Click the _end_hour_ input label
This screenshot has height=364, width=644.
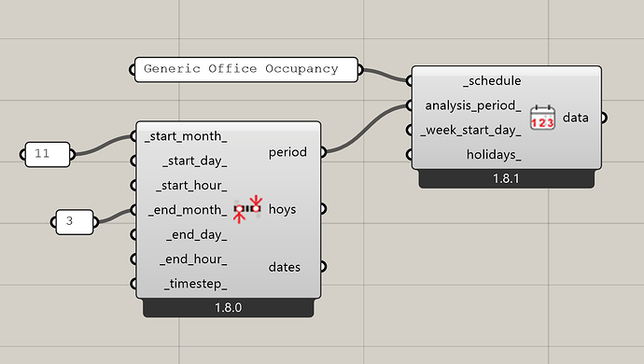(x=193, y=259)
